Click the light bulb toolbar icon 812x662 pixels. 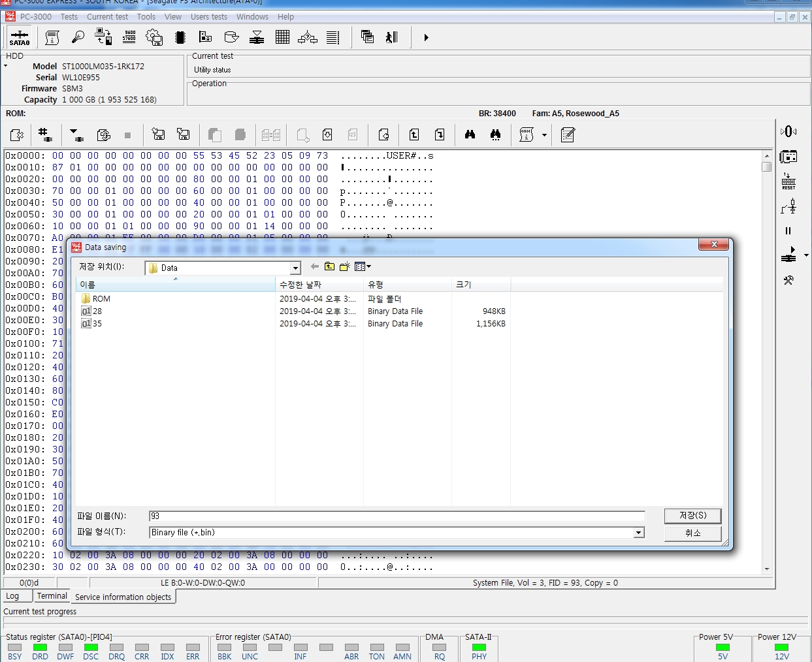pos(78,38)
